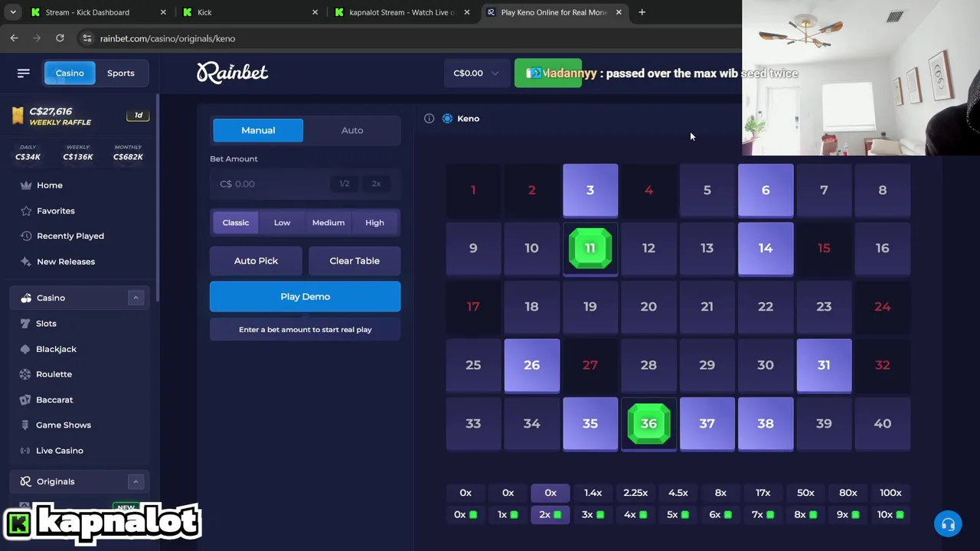Viewport: 980px width, 551px height.
Task: Select Sports mode toggle
Action: pos(121,73)
